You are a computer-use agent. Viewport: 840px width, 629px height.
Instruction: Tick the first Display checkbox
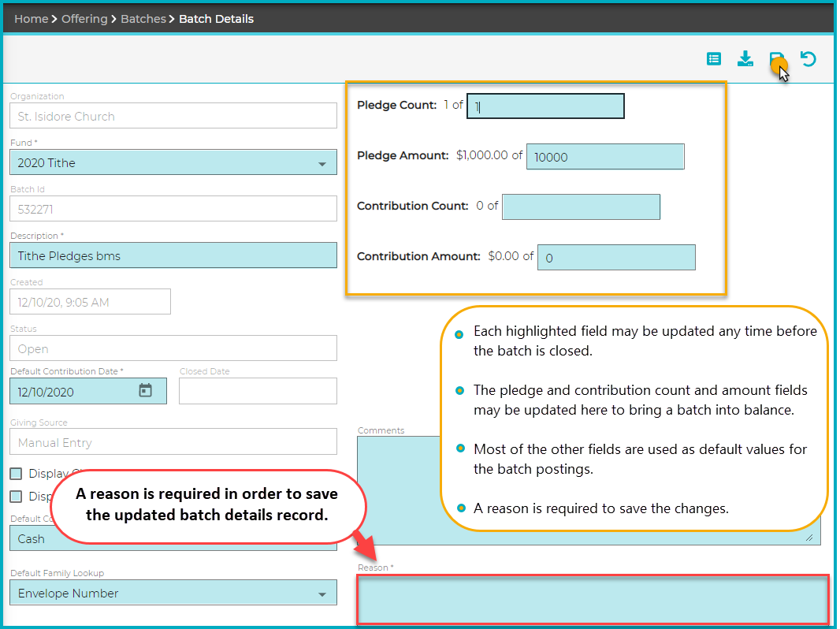coord(16,474)
